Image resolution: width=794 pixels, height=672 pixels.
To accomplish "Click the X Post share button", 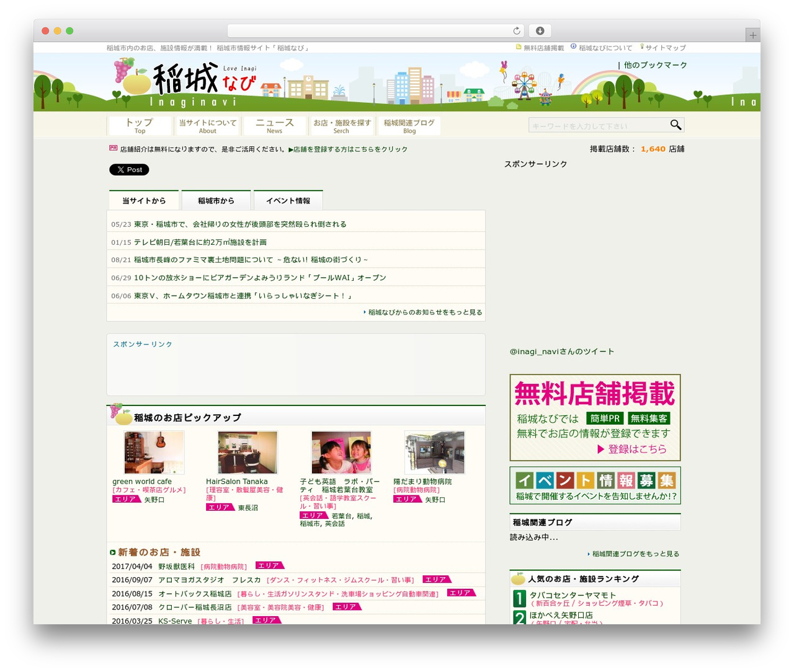I will (129, 170).
